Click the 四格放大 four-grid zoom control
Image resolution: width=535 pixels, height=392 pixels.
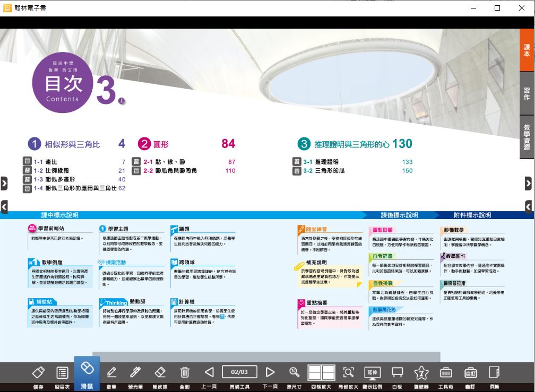[x=321, y=372]
